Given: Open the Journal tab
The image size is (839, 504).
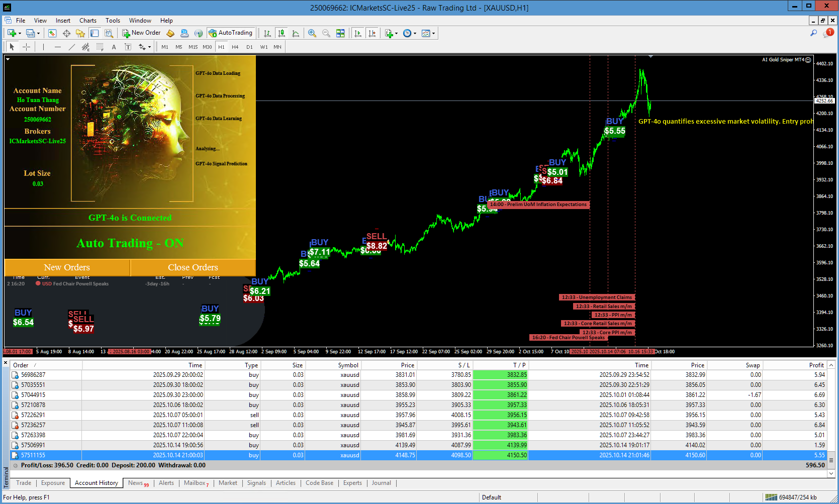Looking at the screenshot, I should point(382,483).
